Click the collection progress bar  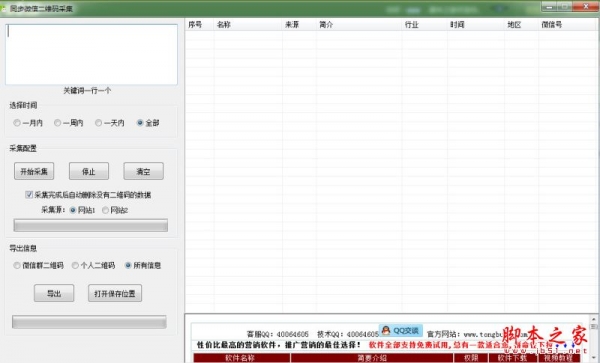pos(91,225)
